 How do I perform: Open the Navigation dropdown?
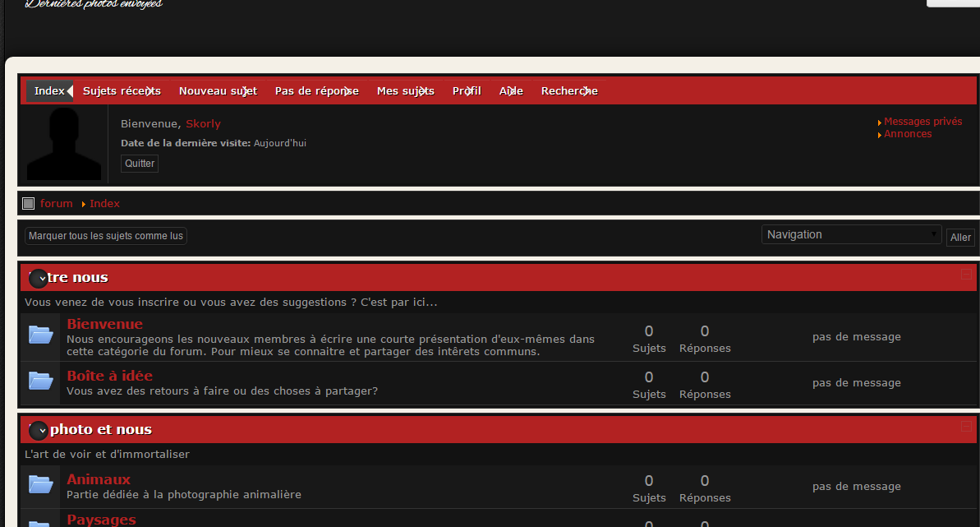[x=851, y=235]
